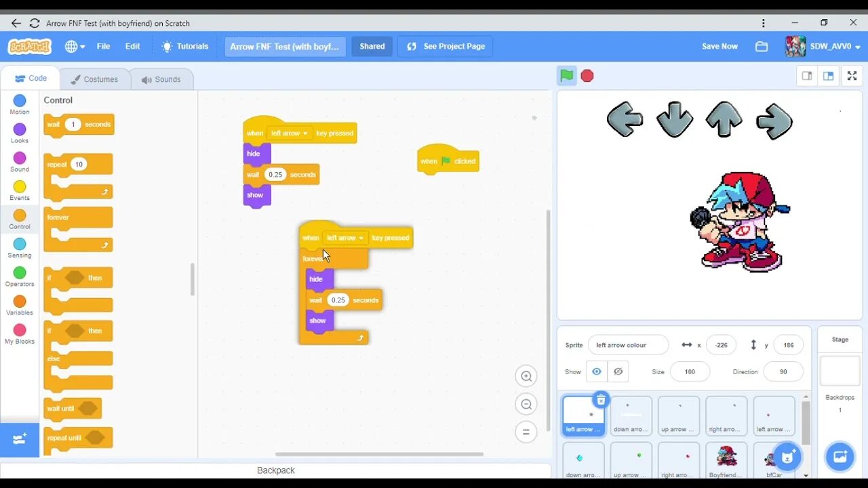Switch to the Code tab
This screenshot has height=488, width=868.
(31, 79)
